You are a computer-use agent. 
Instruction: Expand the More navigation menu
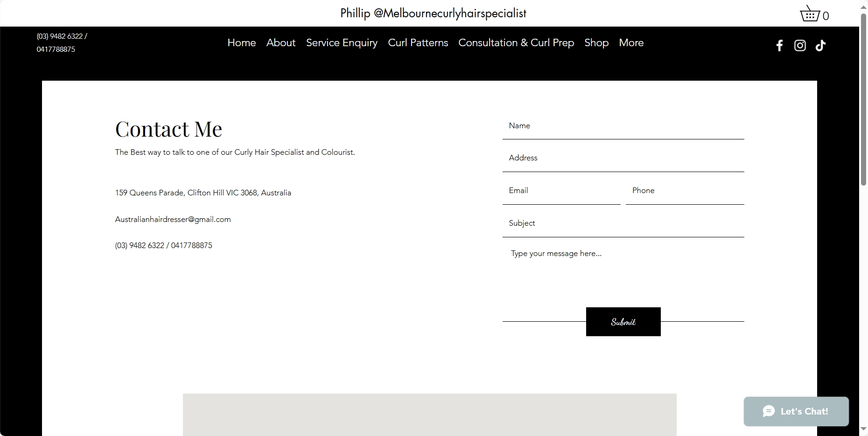pos(631,43)
